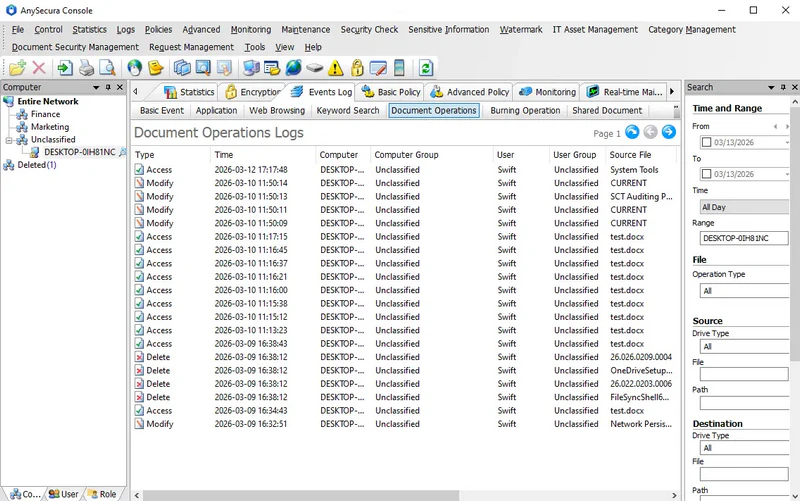Enable the To date checkbox

pos(707,174)
